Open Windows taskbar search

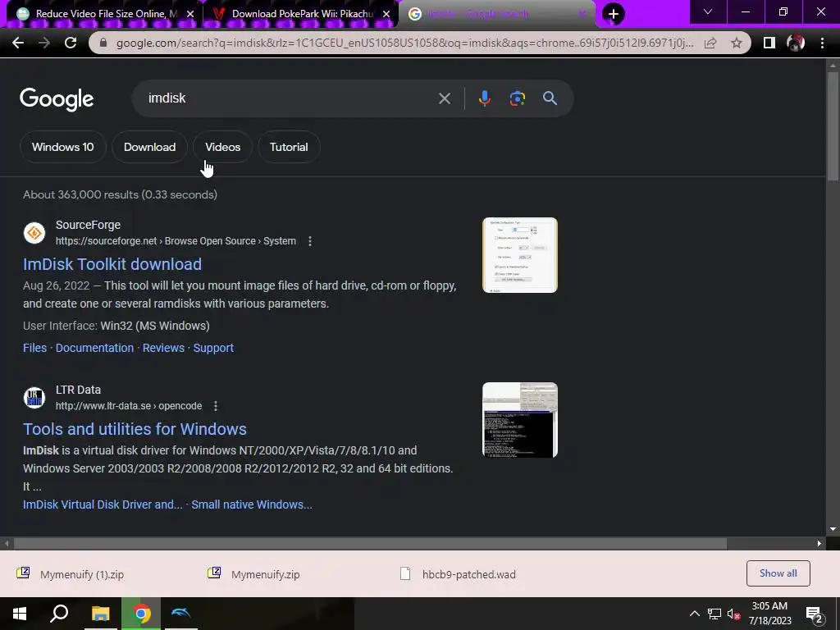tap(59, 614)
